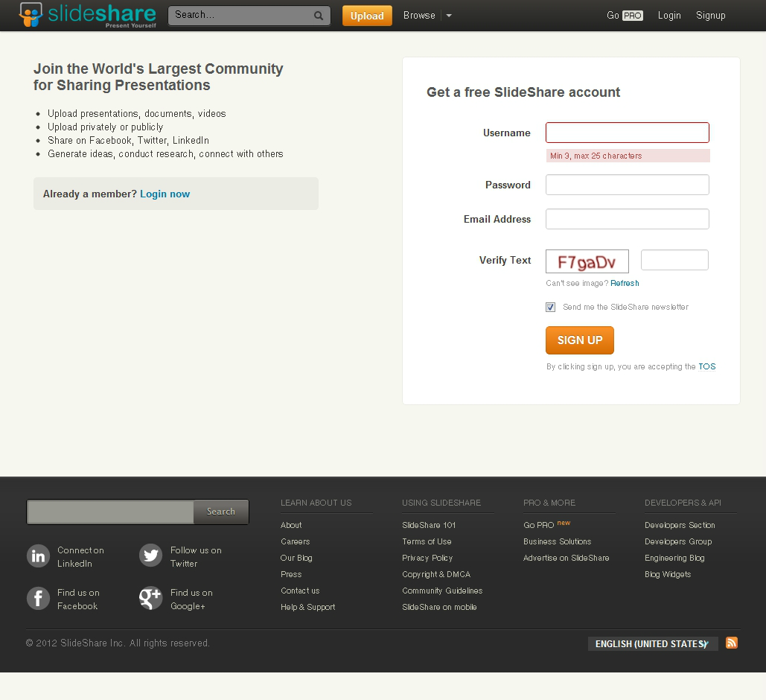Open the Community Guidelines link
Screen dimensions: 766x700
point(442,591)
